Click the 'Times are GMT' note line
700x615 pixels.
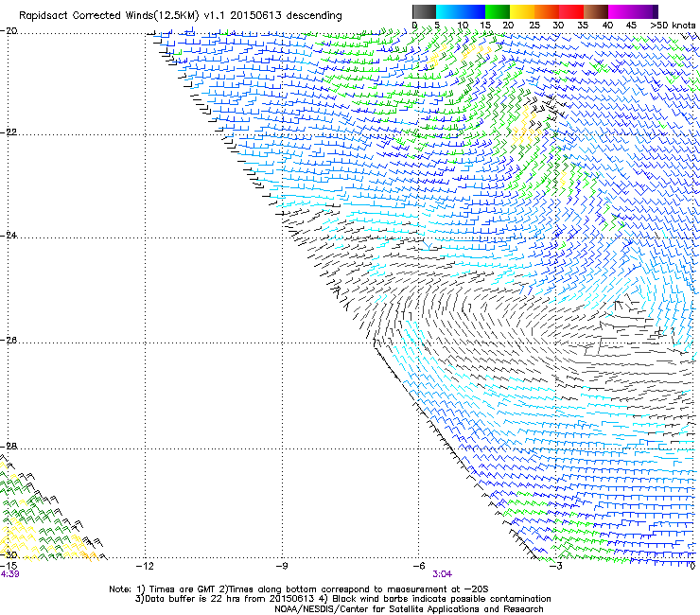[299, 589]
